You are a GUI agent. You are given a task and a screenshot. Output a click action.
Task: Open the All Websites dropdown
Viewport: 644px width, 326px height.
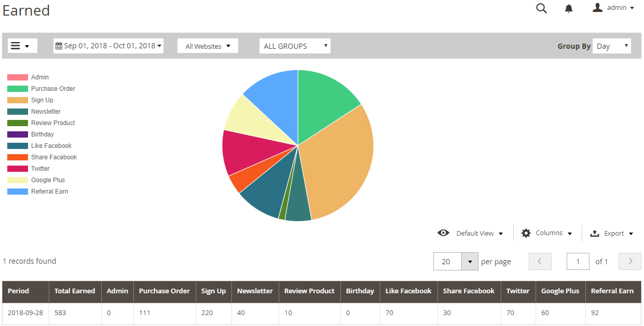click(208, 46)
